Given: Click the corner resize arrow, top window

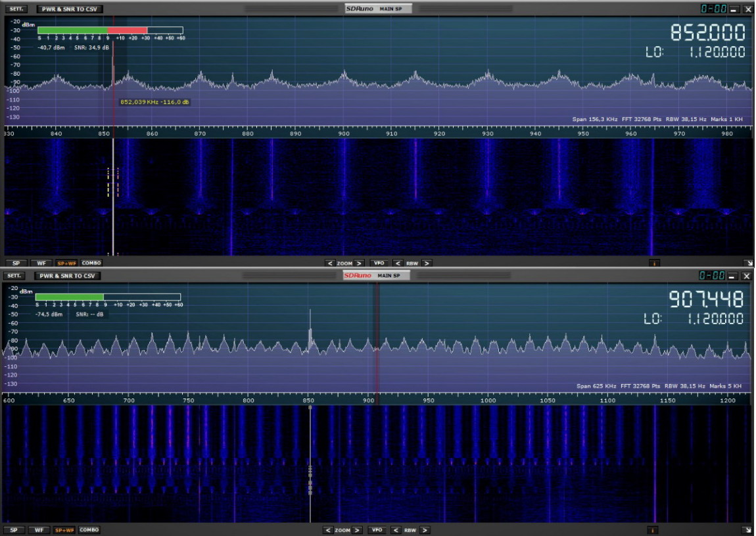Looking at the screenshot, I should pos(749,263).
